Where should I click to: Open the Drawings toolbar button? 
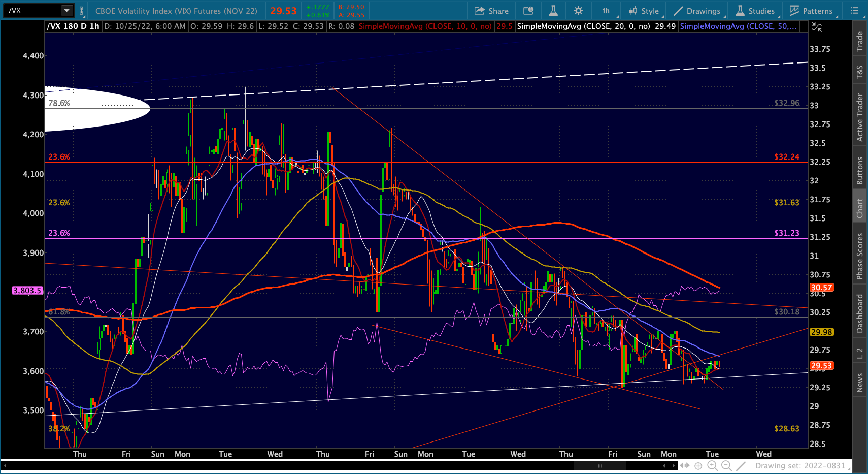(697, 11)
